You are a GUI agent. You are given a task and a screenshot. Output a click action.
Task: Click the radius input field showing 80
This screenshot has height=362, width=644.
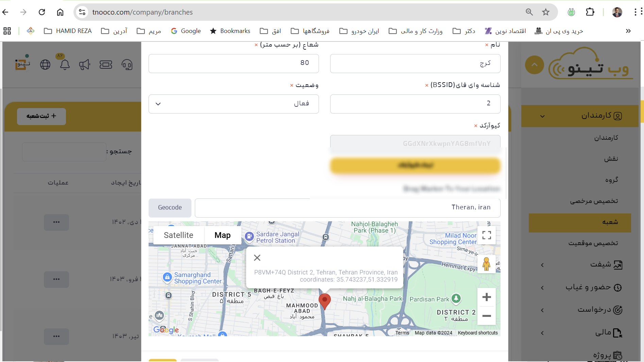coord(234,64)
